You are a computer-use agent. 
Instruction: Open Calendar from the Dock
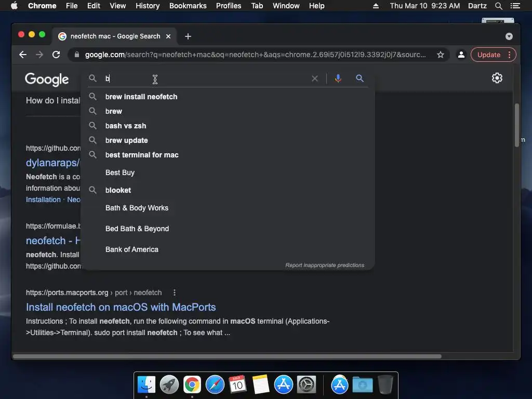pyautogui.click(x=237, y=384)
